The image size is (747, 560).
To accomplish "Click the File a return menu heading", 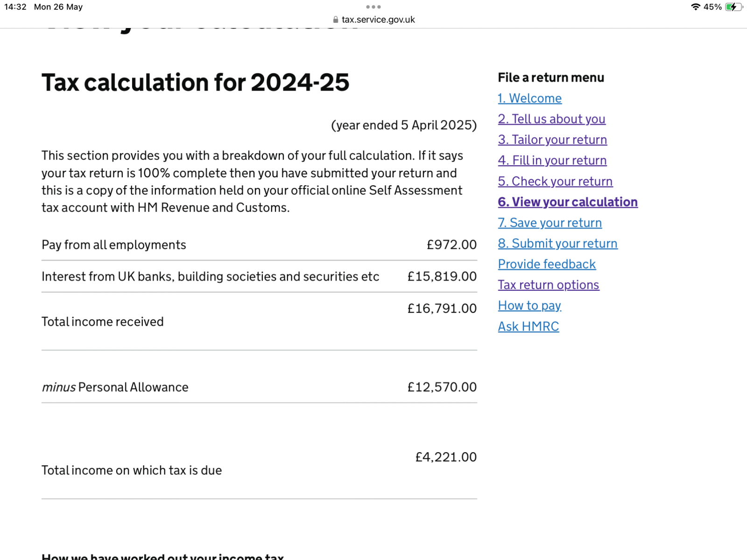I will (551, 77).
